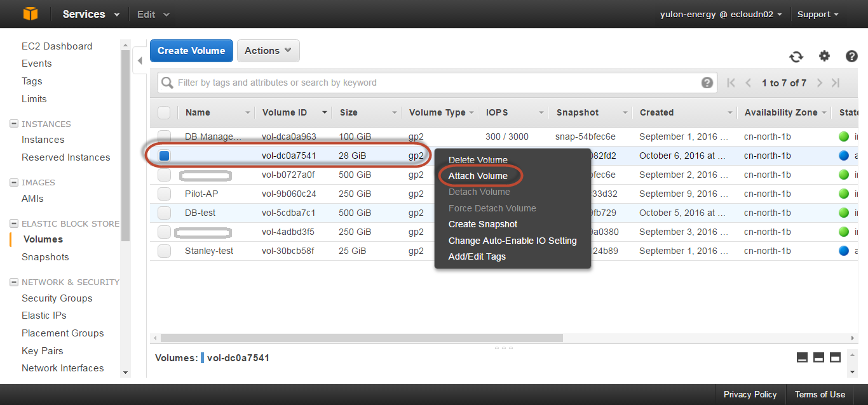Viewport: 868px width, 405px height.
Task: Refresh the volumes list
Action: pos(796,56)
